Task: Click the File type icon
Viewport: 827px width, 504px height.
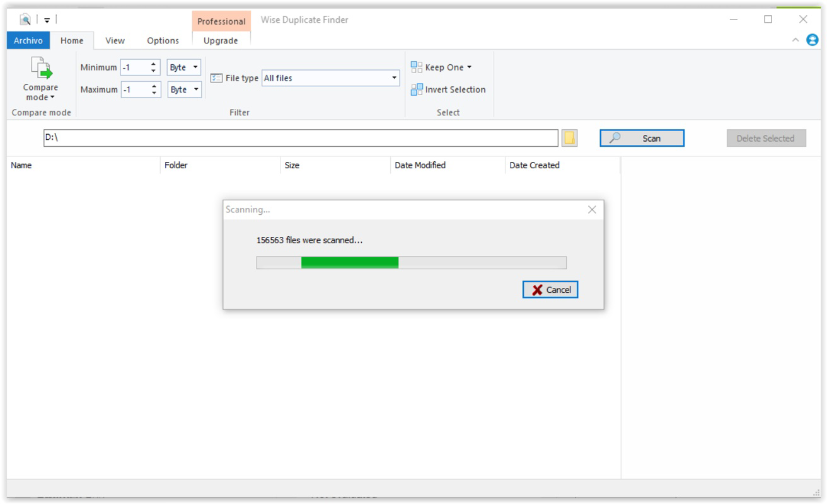Action: 216,78
